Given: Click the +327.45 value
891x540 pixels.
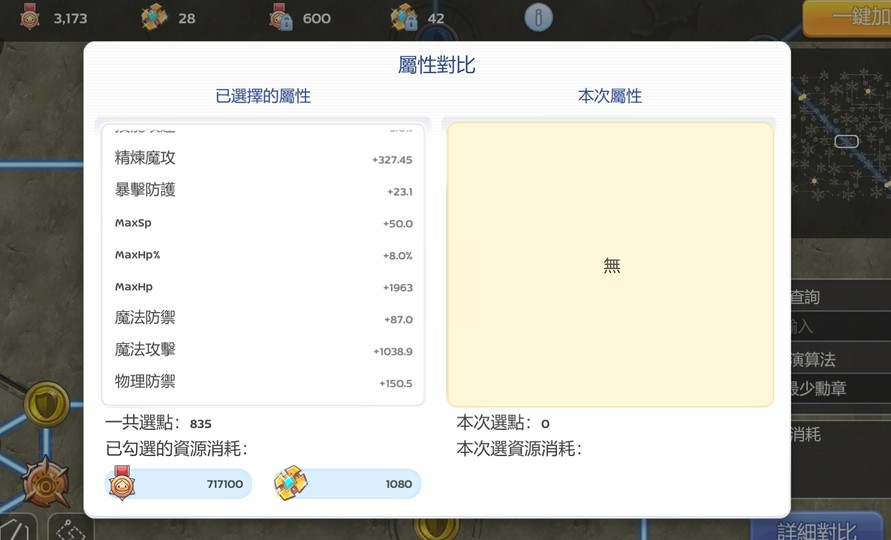Looking at the screenshot, I should (392, 160).
